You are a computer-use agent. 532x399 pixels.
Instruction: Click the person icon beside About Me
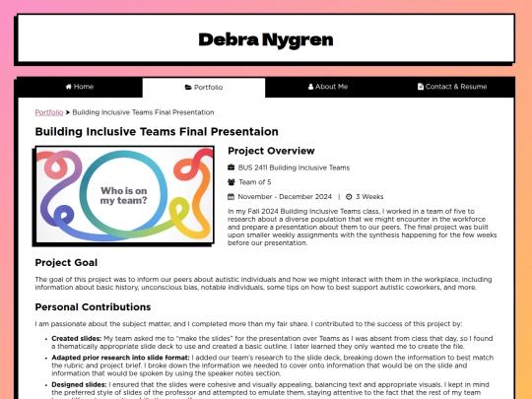pyautogui.click(x=310, y=87)
